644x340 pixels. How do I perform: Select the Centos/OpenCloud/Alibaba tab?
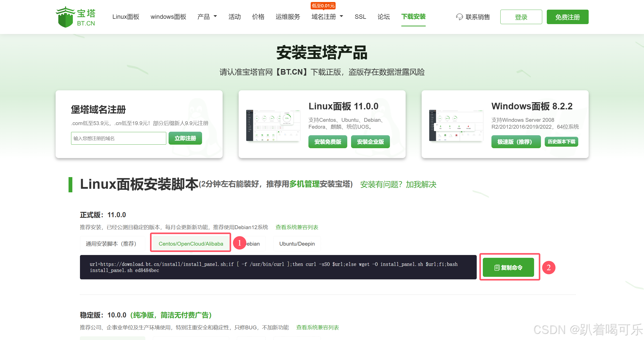[191, 244]
